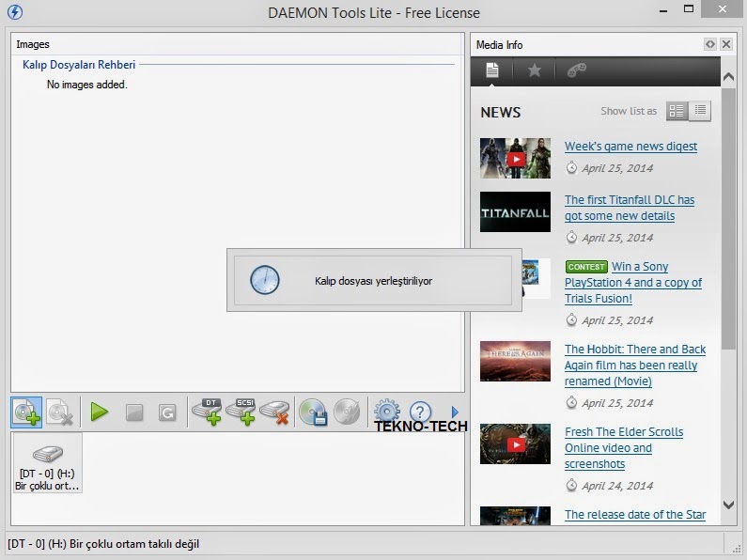Click the Media Info panel pin/float icon
747x560 pixels.
click(709, 44)
